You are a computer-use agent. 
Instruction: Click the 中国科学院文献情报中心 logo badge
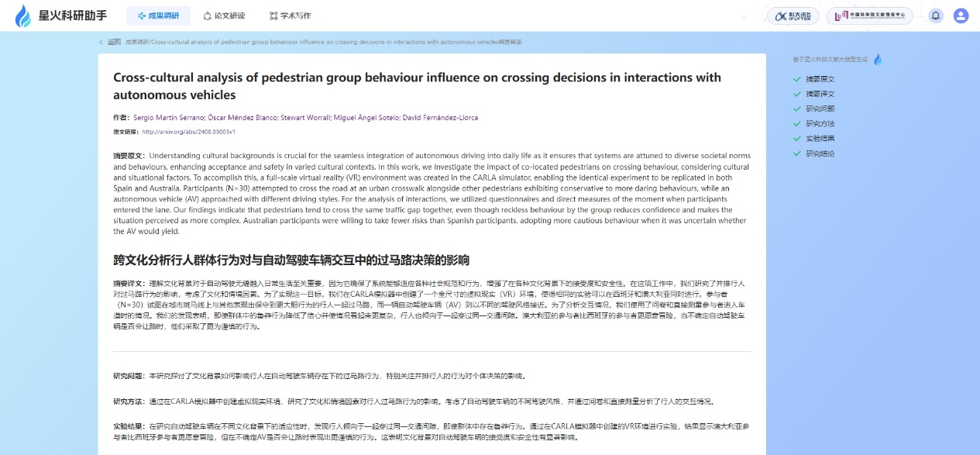point(869,16)
